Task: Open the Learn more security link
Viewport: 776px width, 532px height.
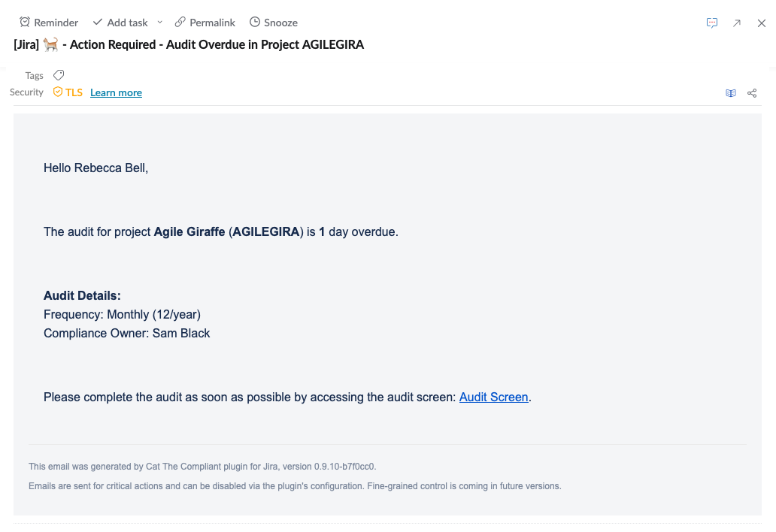Action: coord(116,92)
